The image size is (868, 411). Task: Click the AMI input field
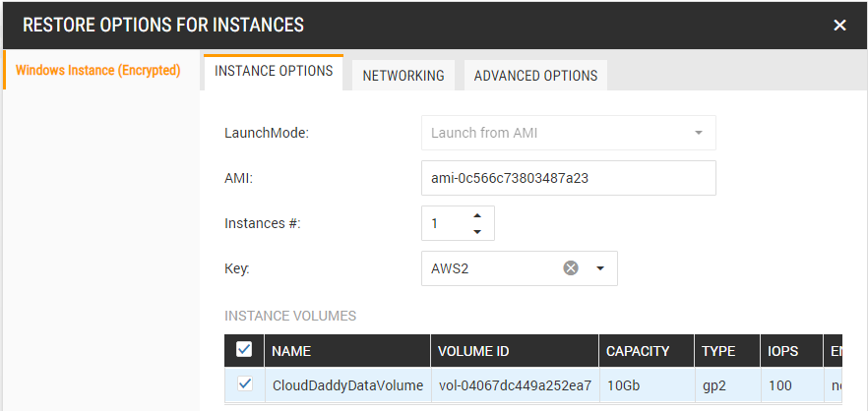[x=567, y=178]
